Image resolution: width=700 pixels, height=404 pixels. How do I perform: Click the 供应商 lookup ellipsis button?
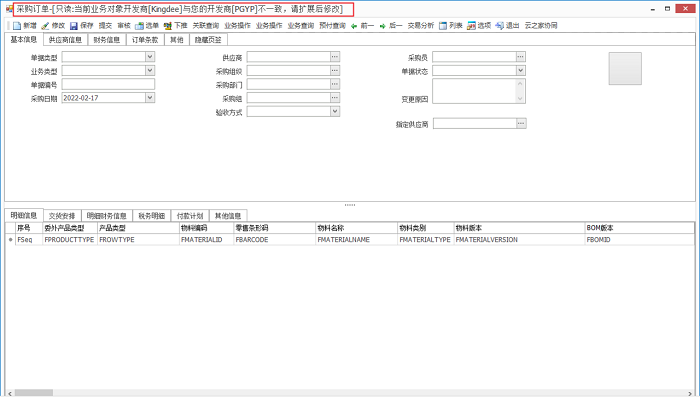335,58
